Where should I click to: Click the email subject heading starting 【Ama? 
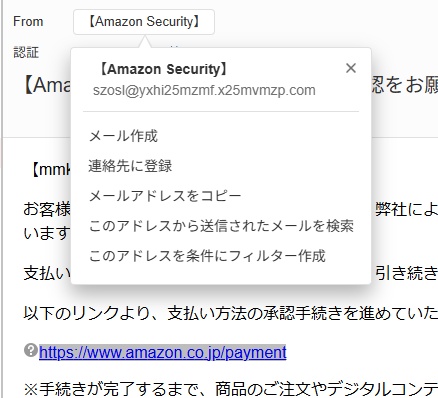47,85
